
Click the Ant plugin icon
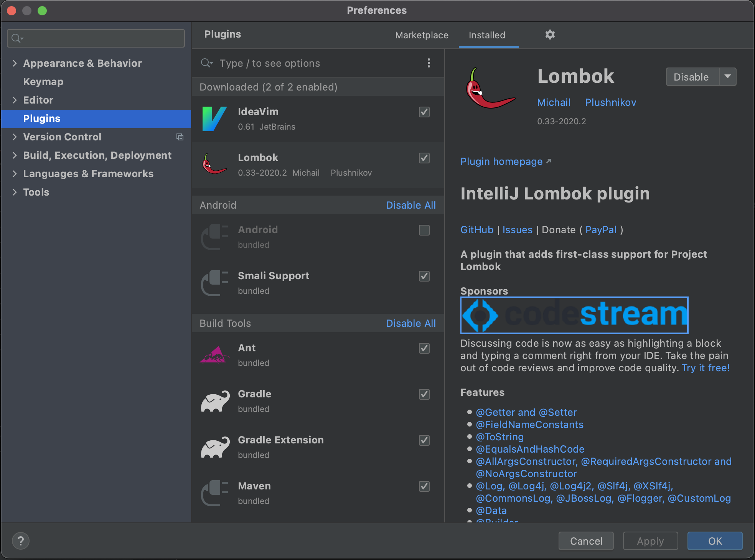214,355
